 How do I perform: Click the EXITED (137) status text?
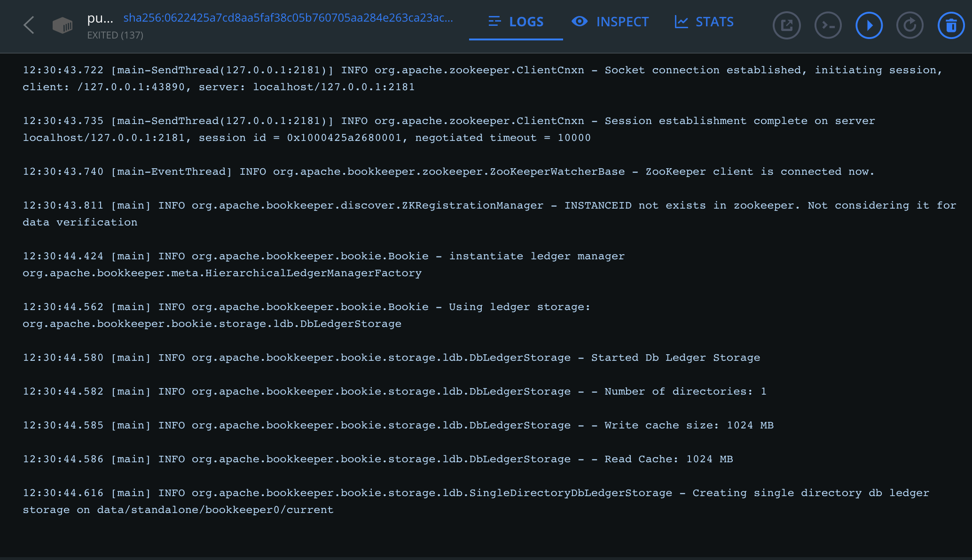coord(115,35)
